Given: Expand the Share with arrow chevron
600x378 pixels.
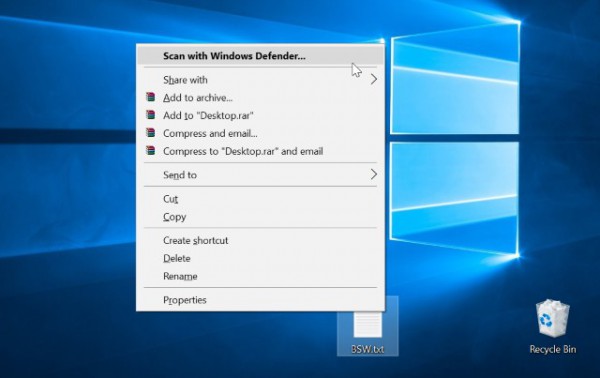Looking at the screenshot, I should pyautogui.click(x=373, y=80).
